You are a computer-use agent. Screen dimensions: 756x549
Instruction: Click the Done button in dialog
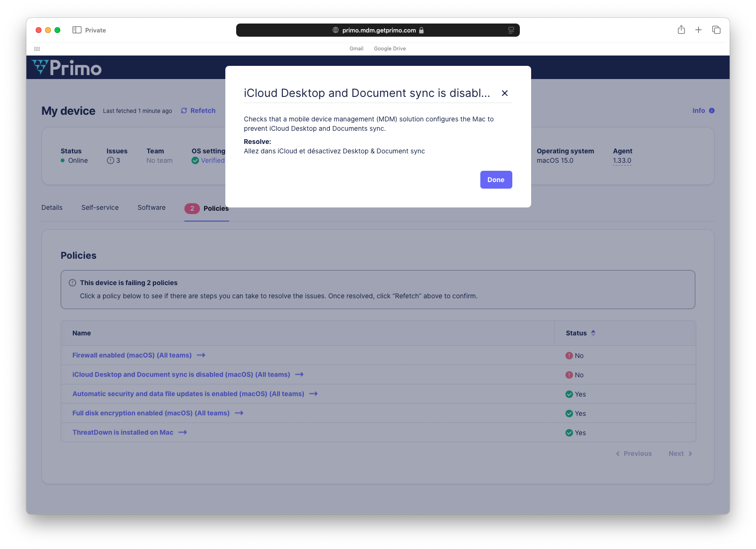click(x=496, y=180)
